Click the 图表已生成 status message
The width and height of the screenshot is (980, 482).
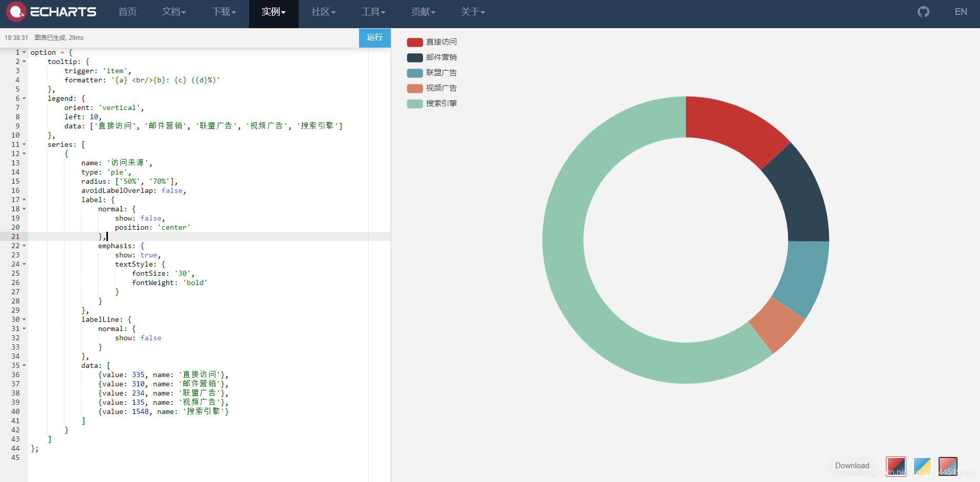tap(59, 37)
